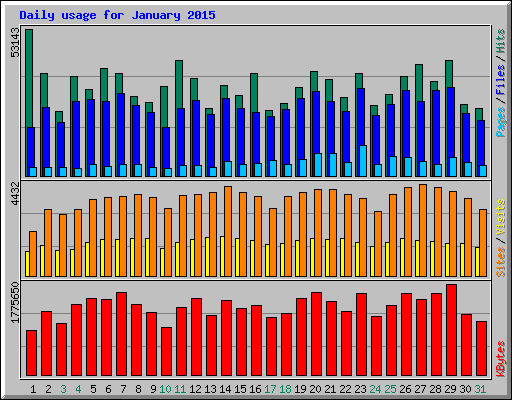The height and width of the screenshot is (400, 512).
Task: Click day 27 axis label
Action: [x=420, y=389]
